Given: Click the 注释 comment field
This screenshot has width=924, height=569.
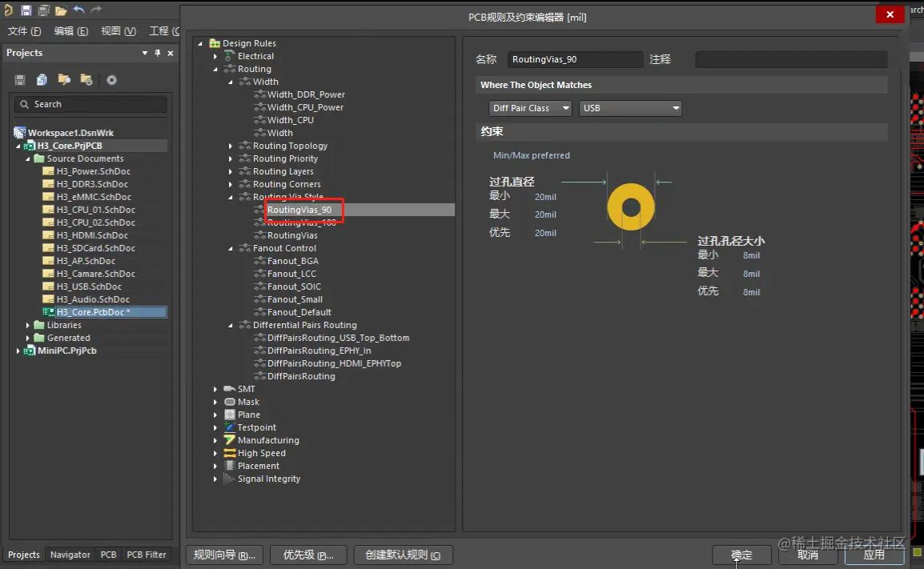Looking at the screenshot, I should click(791, 59).
